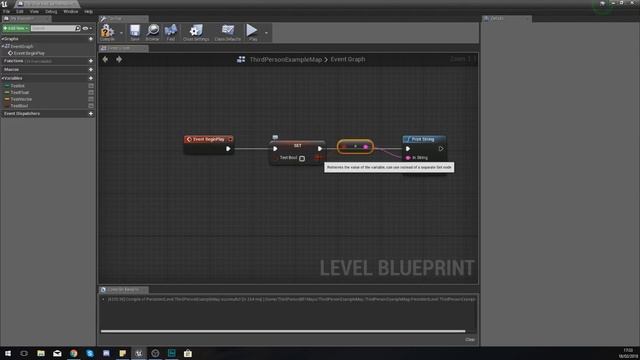Toggle the Test Bool checkbox in the SET node

(x=302, y=158)
